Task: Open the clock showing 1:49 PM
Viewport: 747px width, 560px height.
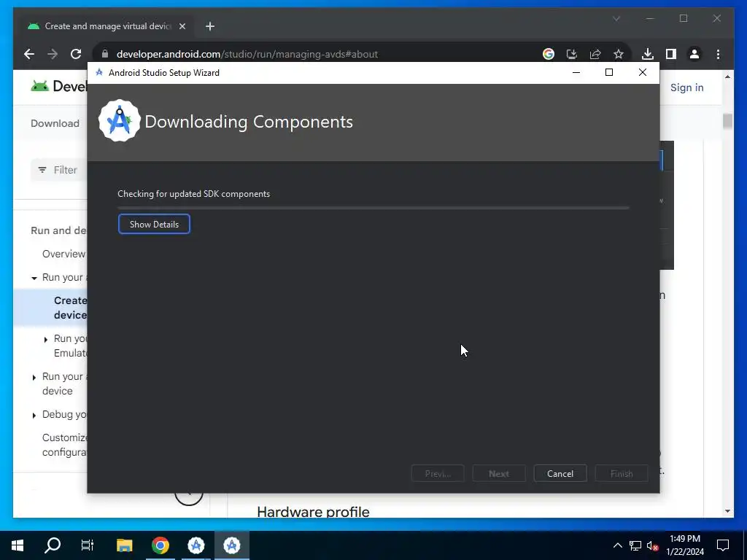Action: 684,545
